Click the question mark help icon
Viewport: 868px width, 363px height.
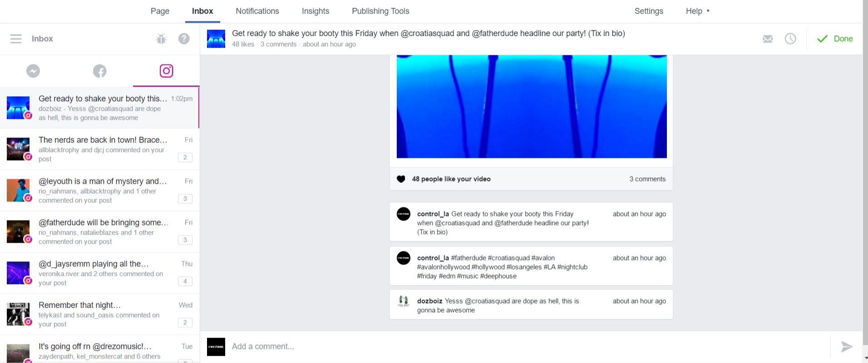[184, 39]
